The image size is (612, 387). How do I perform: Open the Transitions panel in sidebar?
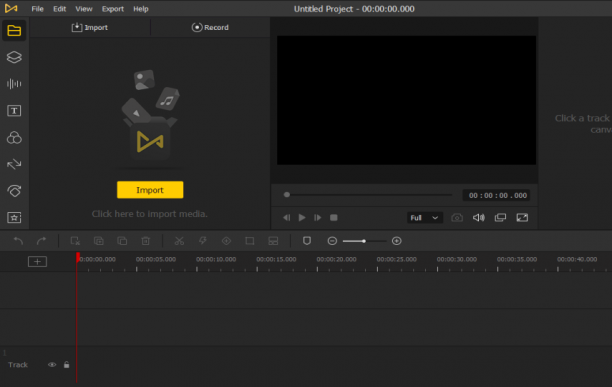tap(14, 164)
